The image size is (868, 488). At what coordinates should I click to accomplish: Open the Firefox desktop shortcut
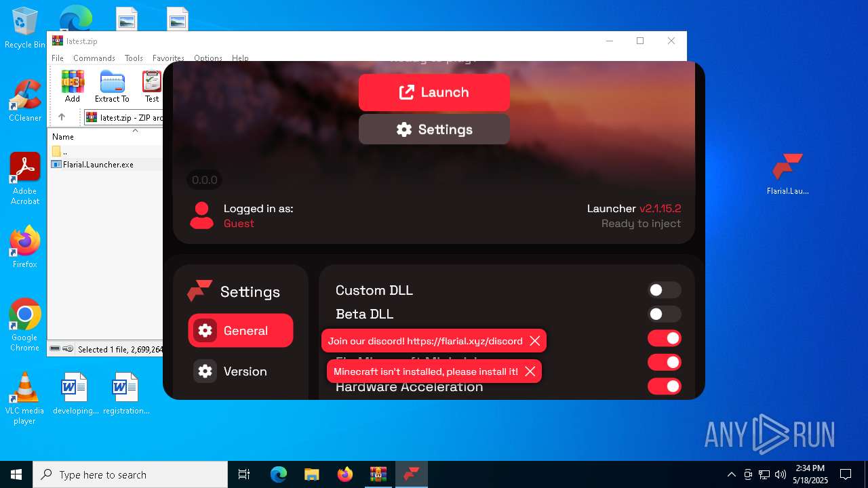point(24,247)
